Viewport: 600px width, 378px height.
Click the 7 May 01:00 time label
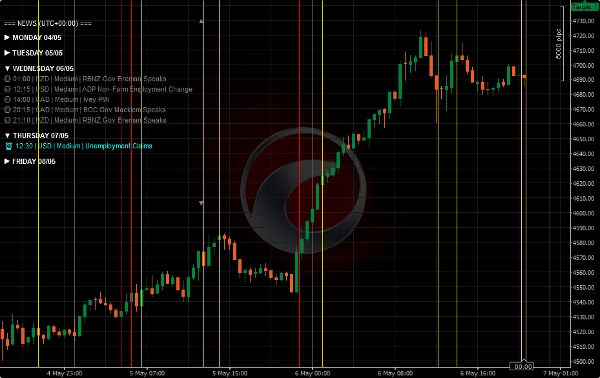click(x=561, y=373)
